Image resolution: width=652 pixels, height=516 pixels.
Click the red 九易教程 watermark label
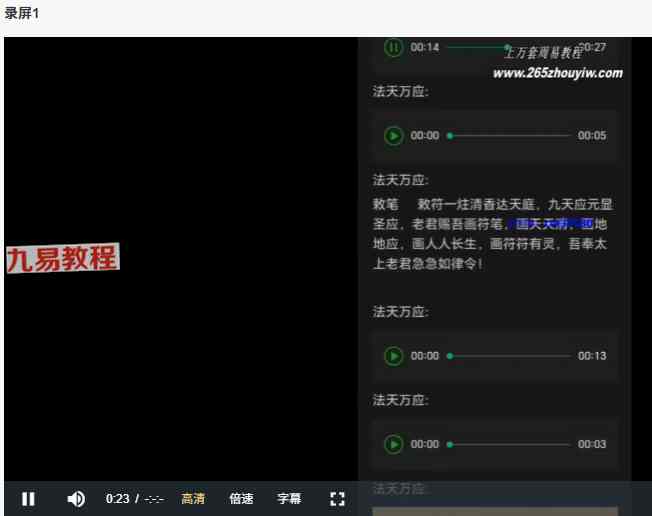(62, 259)
